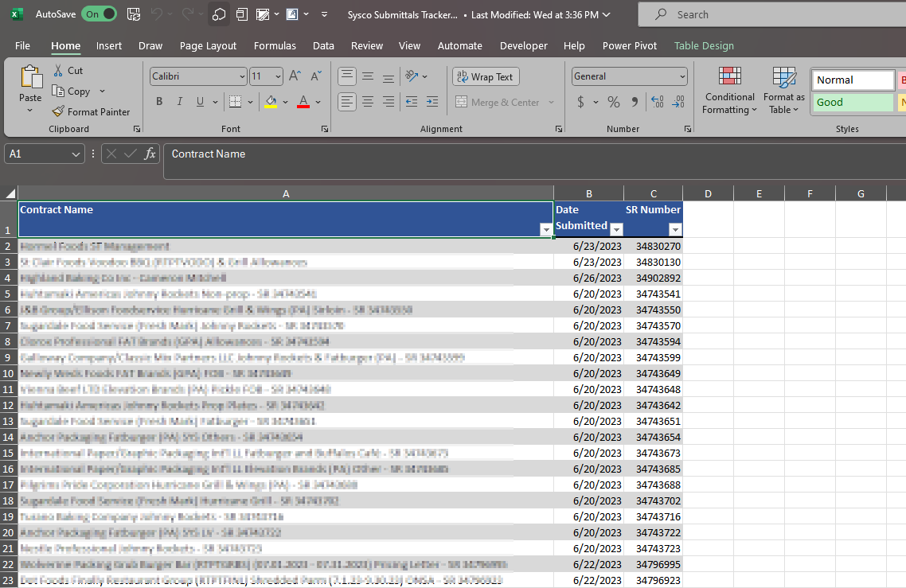Screen dimensions: 906x588
Task: Increase the cell indent
Action: pyautogui.click(x=432, y=102)
